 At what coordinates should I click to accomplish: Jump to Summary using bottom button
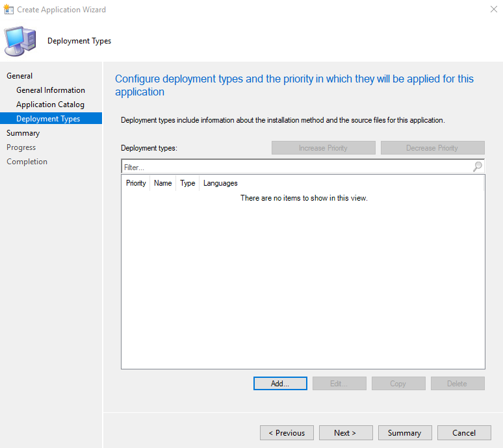click(x=404, y=433)
